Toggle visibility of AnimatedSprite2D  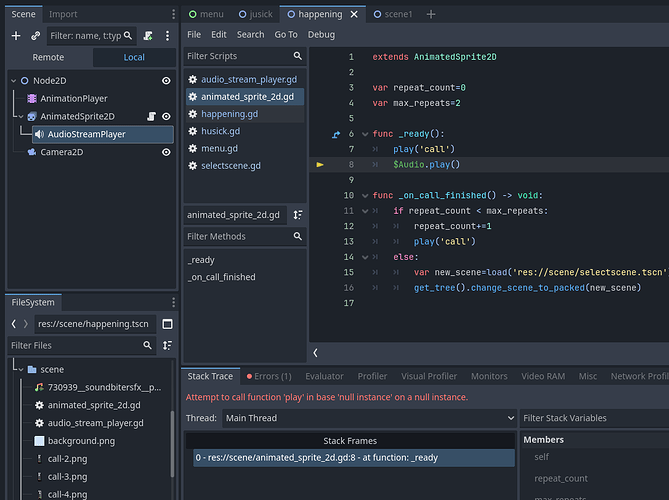pyautogui.click(x=166, y=116)
